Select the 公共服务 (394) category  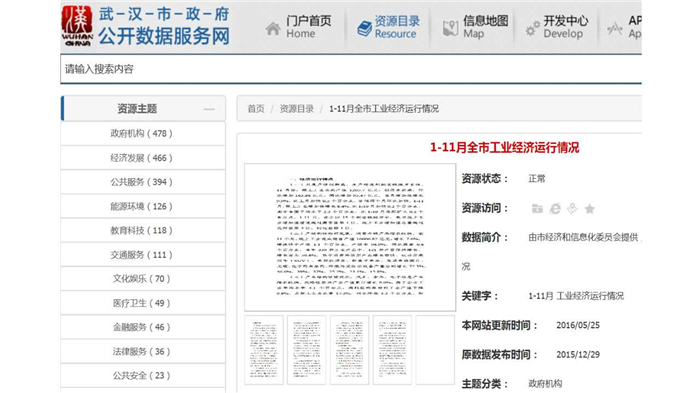pyautogui.click(x=143, y=182)
